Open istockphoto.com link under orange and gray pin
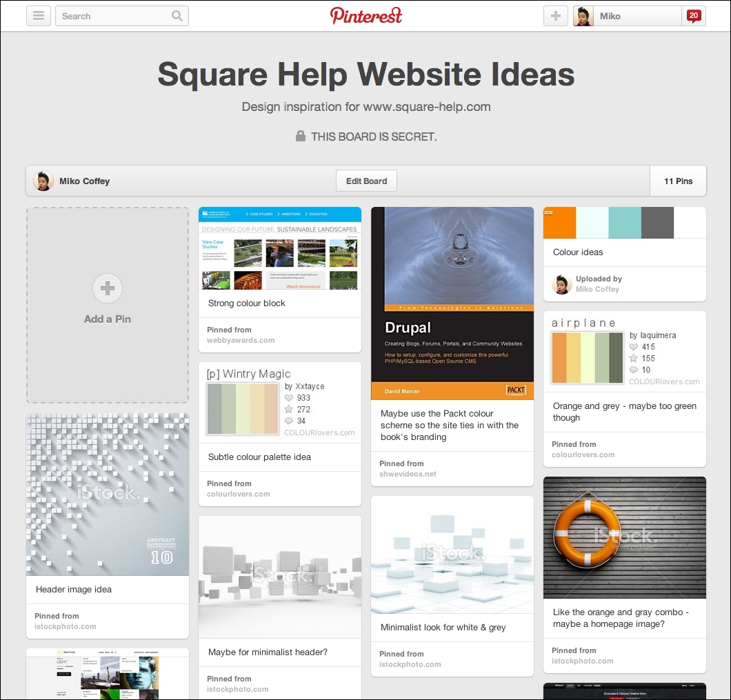 coord(583,661)
